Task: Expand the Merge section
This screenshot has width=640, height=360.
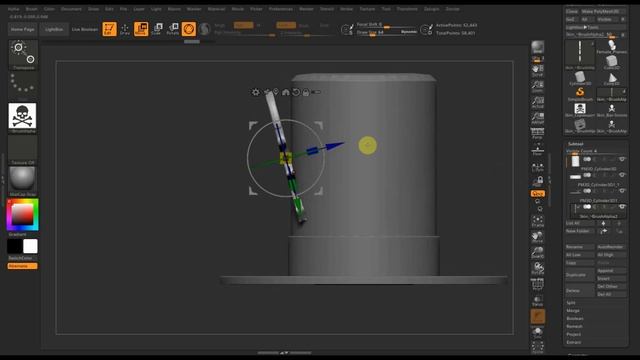Action: click(x=573, y=311)
